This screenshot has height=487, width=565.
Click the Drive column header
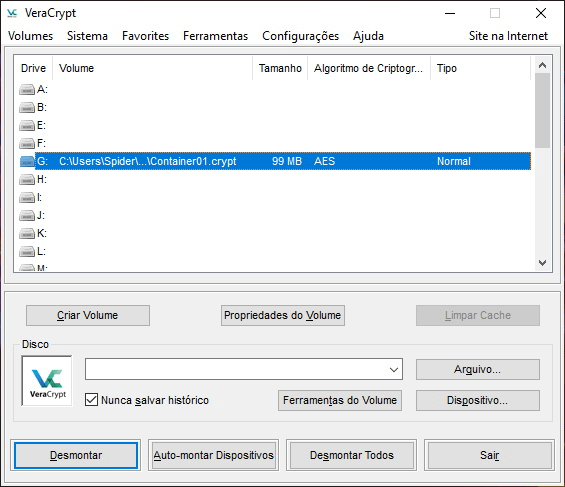click(33, 68)
